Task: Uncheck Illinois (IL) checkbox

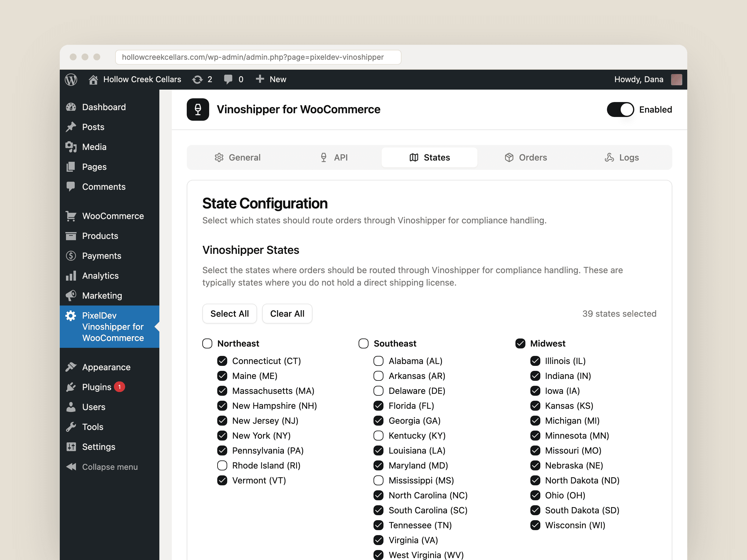Action: (535, 361)
